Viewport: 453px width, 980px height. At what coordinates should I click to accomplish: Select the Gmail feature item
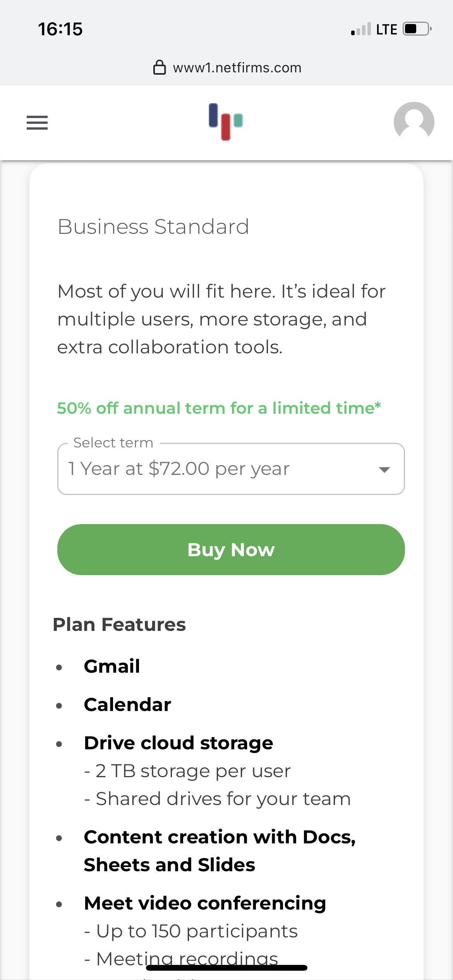tap(112, 666)
